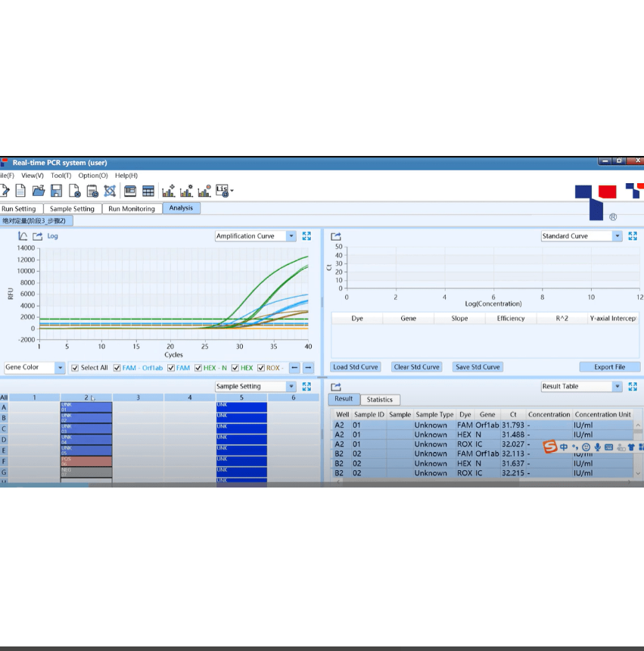Maximize the Sample Setting plate panel
644x651 pixels.
tap(306, 386)
